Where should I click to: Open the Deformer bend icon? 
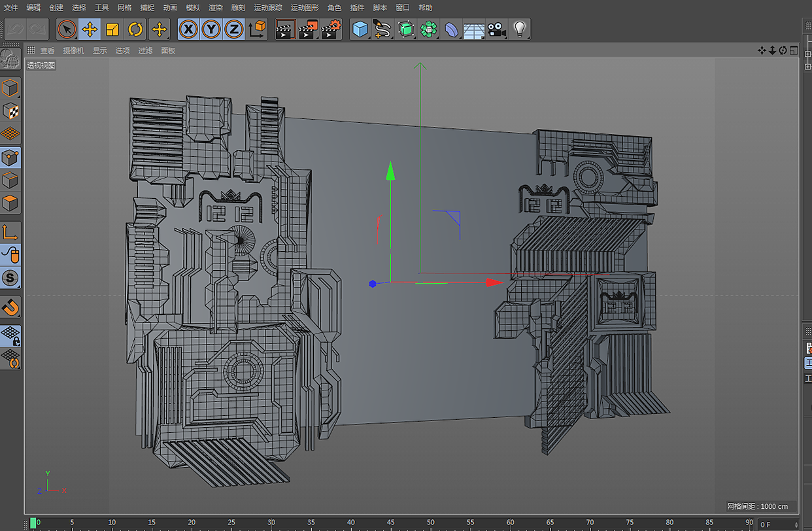coord(452,29)
